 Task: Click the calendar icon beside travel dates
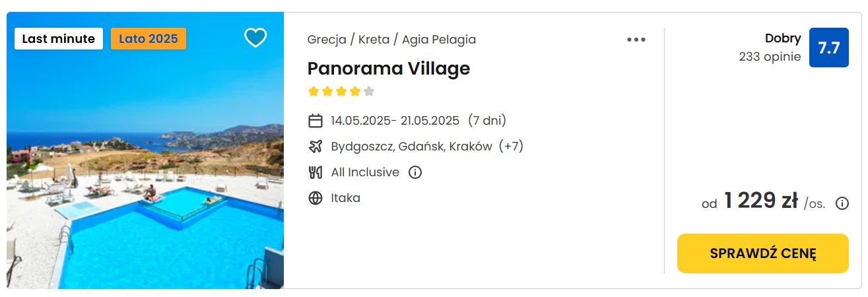[316, 121]
